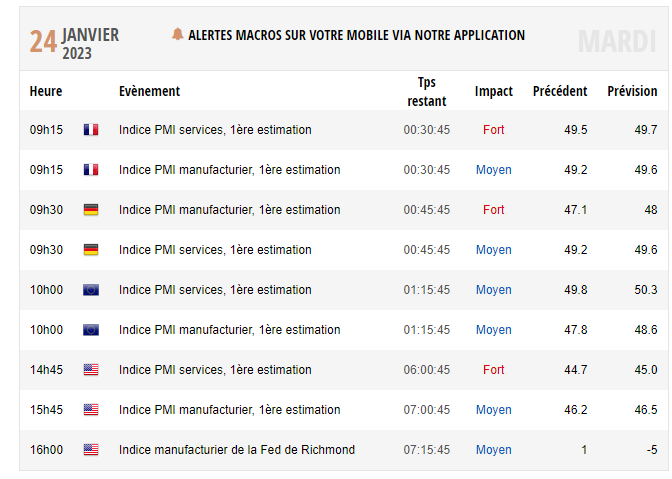Viewport: 672px width, 479px height.
Task: Click the bell alert icon
Action: coord(178,35)
